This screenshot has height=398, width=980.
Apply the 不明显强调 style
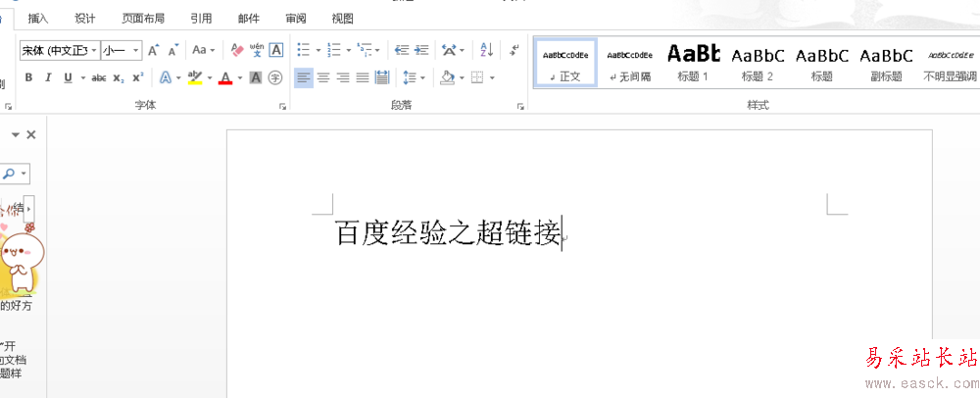(950, 63)
